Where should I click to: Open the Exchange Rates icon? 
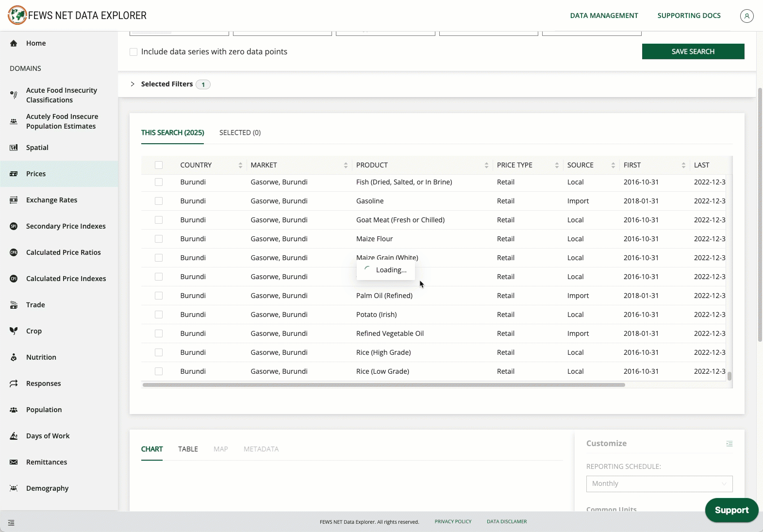click(14, 200)
